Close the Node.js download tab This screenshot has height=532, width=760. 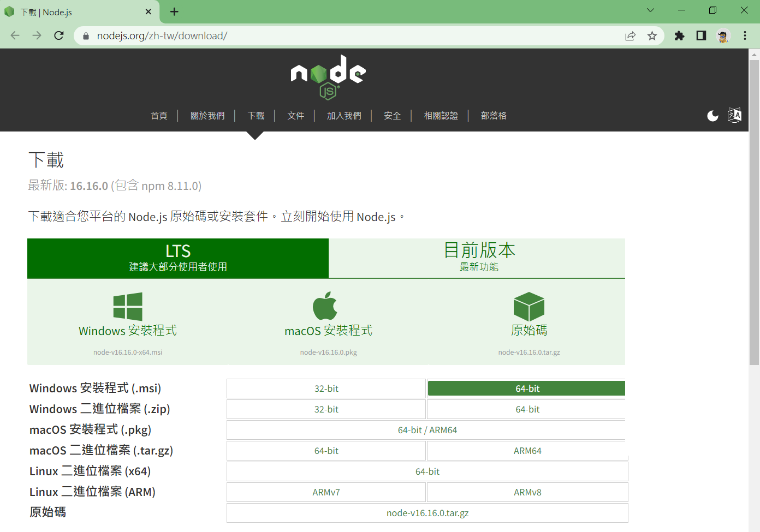tap(149, 11)
